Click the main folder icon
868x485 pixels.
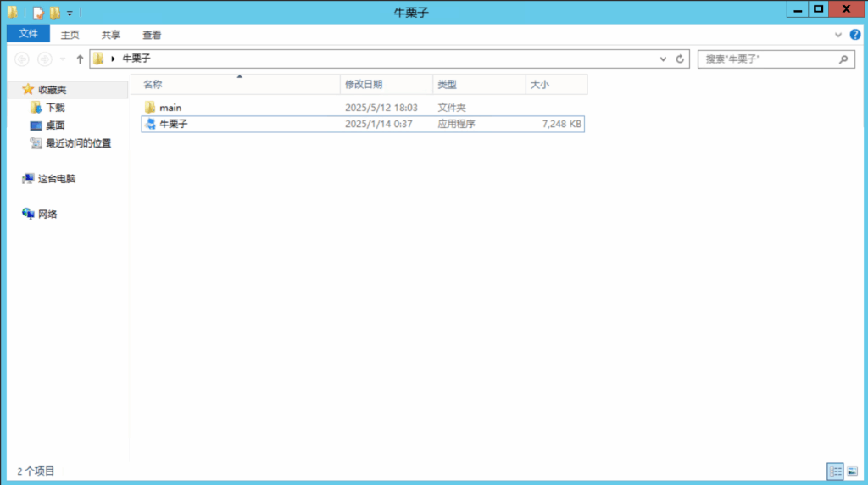coord(150,107)
